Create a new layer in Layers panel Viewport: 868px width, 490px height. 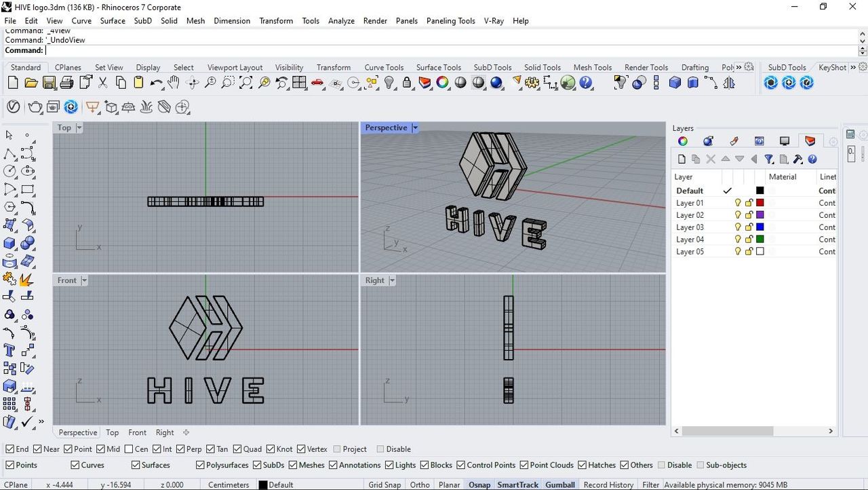point(682,159)
